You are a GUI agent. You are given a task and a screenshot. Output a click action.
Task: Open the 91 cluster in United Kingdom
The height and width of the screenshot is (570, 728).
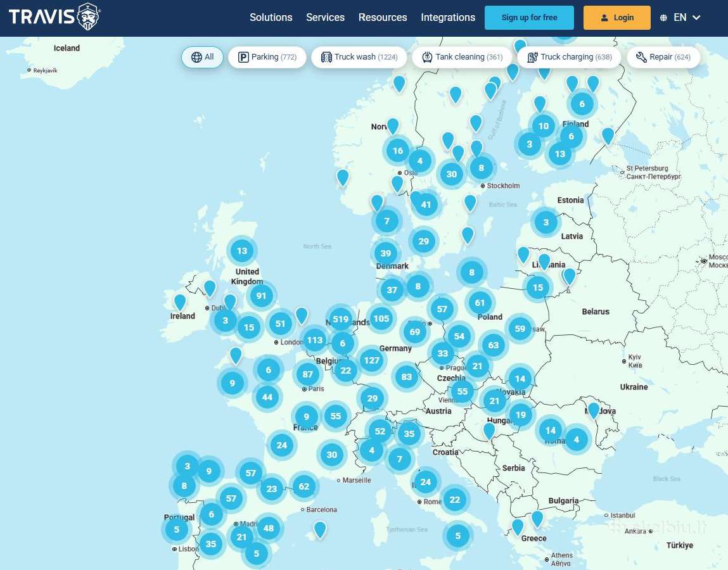pyautogui.click(x=262, y=296)
